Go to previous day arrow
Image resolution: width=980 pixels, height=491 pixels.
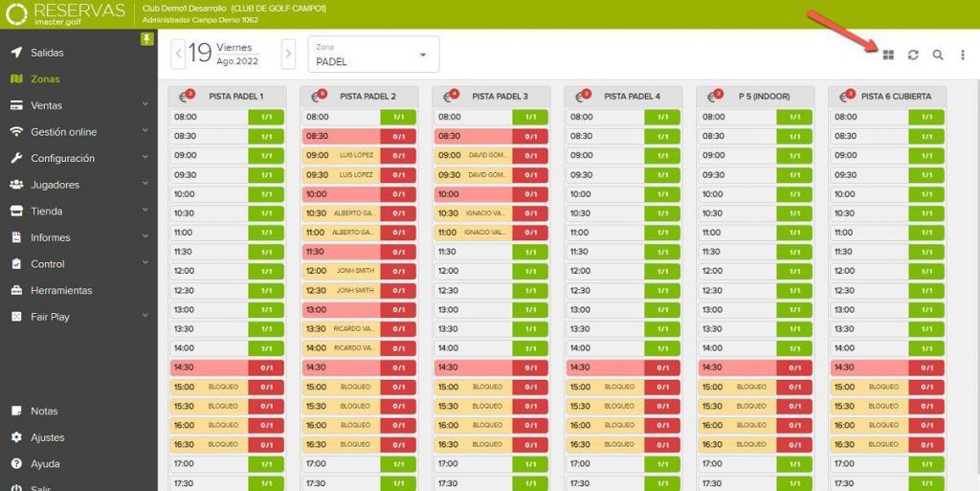tap(178, 55)
